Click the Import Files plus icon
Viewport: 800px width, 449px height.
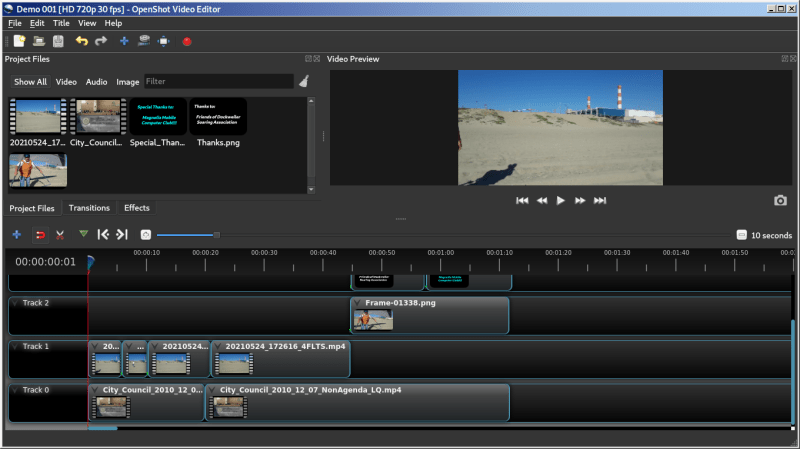pyautogui.click(x=124, y=41)
